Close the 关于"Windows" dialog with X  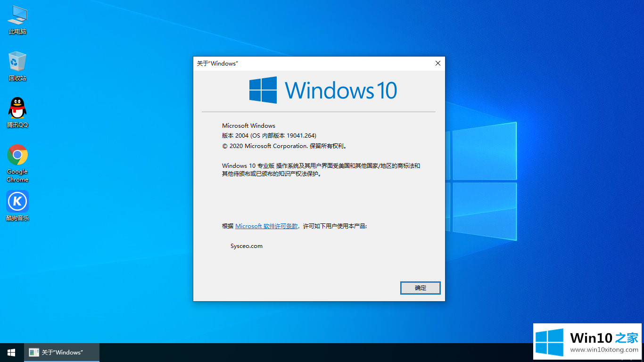click(438, 63)
